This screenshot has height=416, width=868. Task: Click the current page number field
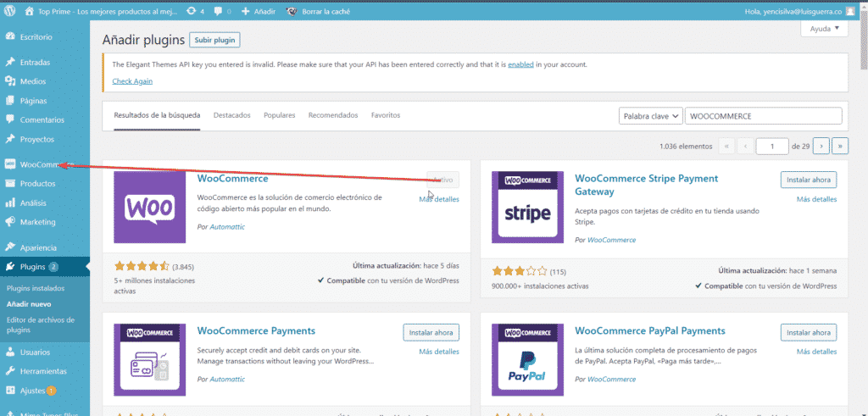point(771,146)
